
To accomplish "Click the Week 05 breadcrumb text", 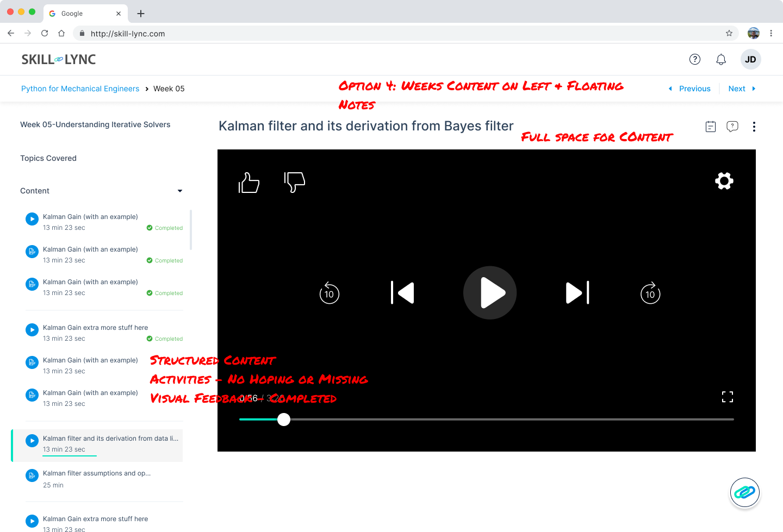I will pos(169,89).
